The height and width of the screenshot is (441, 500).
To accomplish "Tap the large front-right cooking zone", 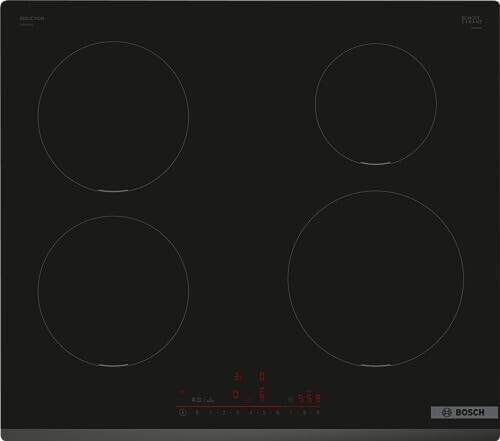I will (x=376, y=279).
